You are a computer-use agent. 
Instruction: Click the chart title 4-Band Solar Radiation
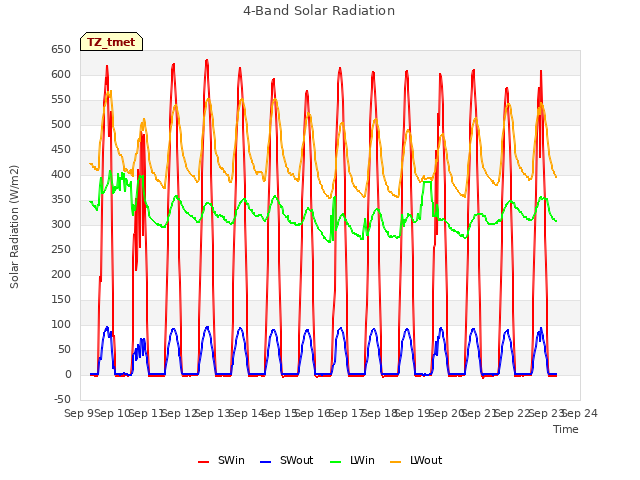[319, 11]
